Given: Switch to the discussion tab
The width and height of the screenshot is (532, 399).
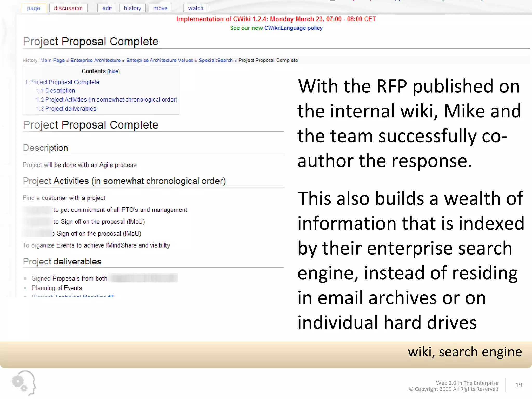Looking at the screenshot, I should point(68,8).
